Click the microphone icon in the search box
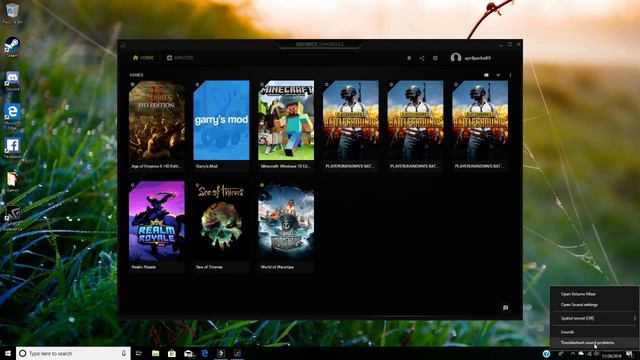This screenshot has height=360, width=640. (124, 353)
